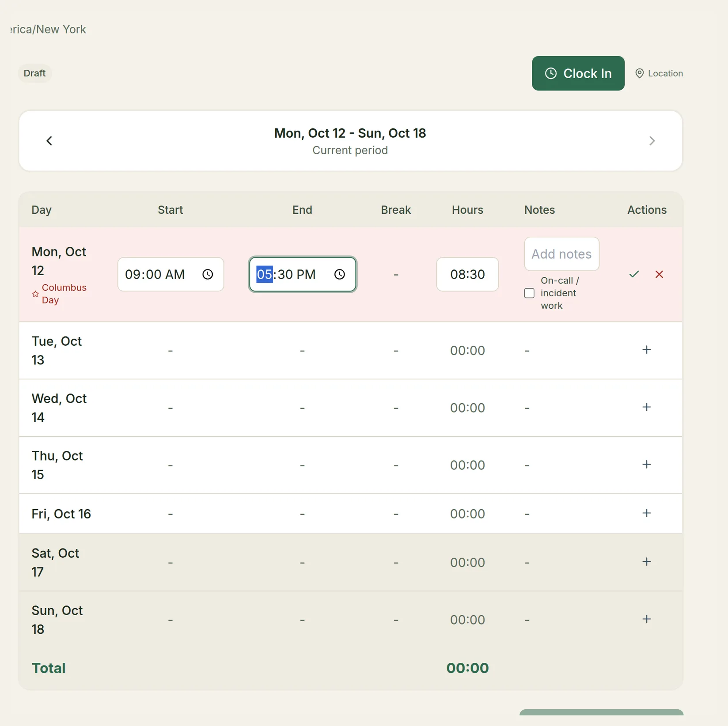The width and height of the screenshot is (728, 726).
Task: Click the Total row label
Action: tap(49, 668)
